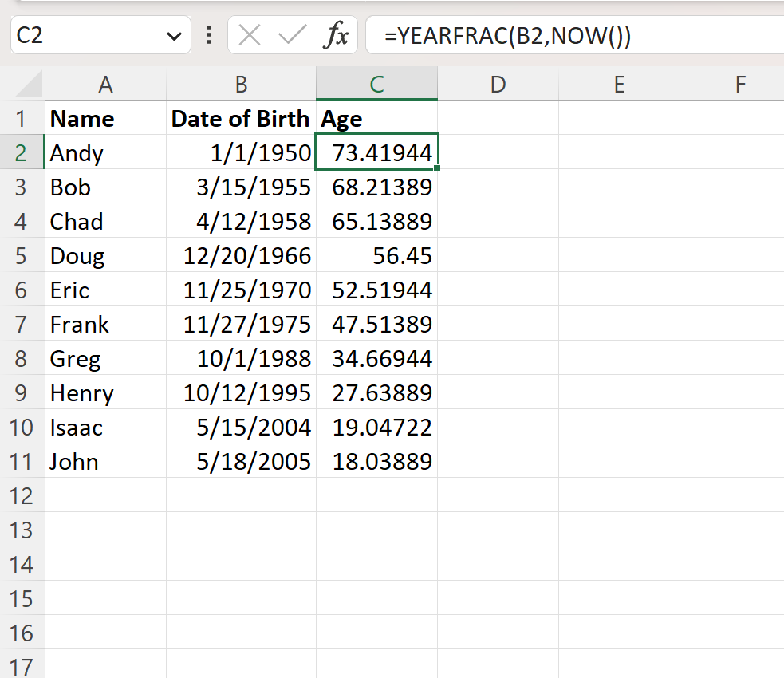Click the Cancel X icon beside formula bar

click(x=249, y=35)
